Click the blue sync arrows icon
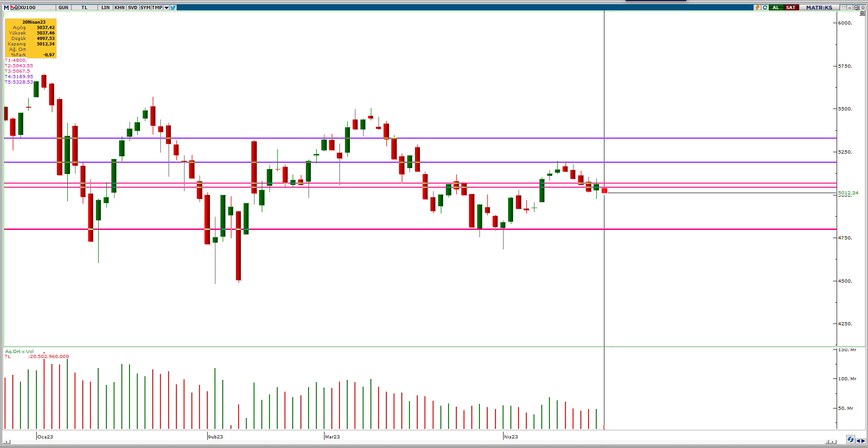The image size is (868, 448). tap(850, 440)
